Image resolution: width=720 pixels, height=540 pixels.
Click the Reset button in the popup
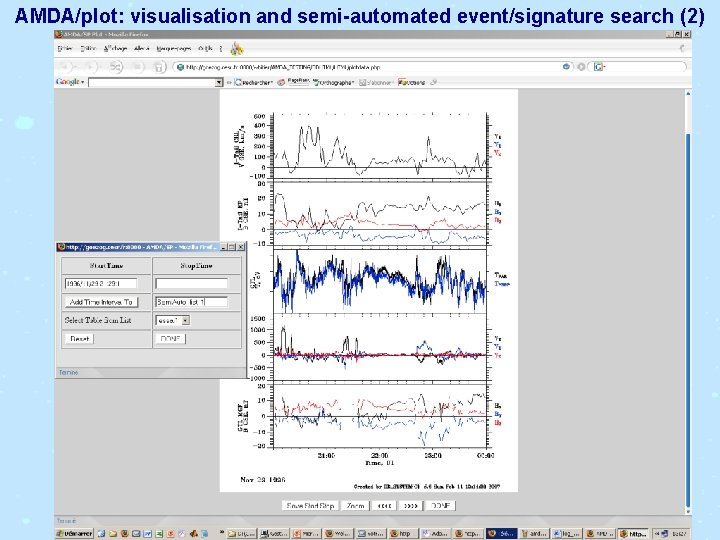(79, 339)
